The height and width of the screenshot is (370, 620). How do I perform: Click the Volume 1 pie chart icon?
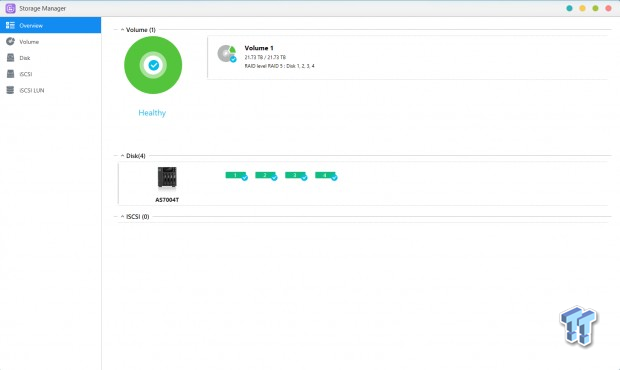[x=227, y=53]
